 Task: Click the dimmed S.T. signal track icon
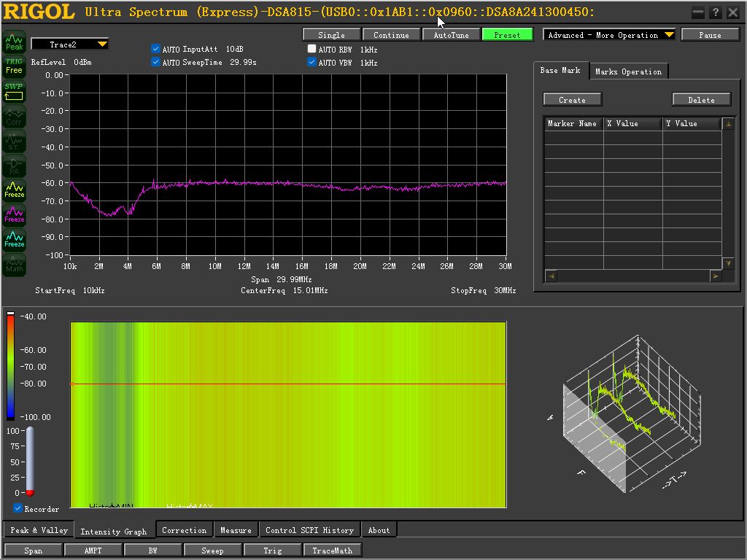pyautogui.click(x=15, y=141)
